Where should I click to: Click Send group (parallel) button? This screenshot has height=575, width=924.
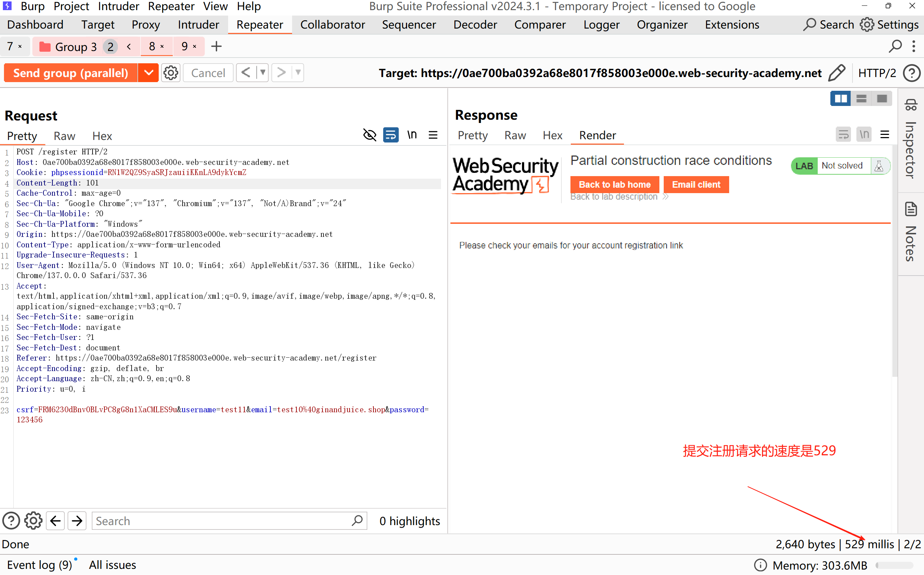pyautogui.click(x=71, y=73)
